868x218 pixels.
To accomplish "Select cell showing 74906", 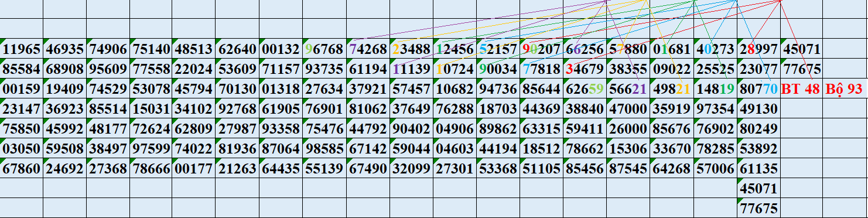I will point(108,49).
